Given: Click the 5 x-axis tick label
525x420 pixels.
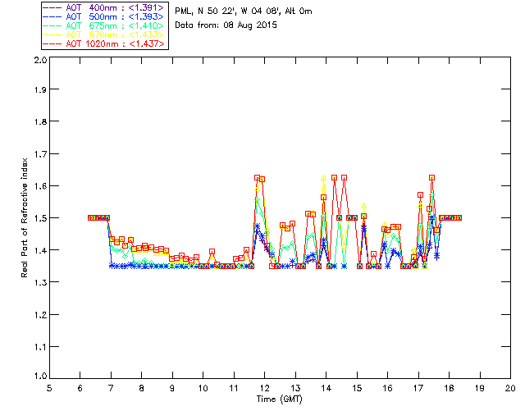Looking at the screenshot, I should (49, 388).
